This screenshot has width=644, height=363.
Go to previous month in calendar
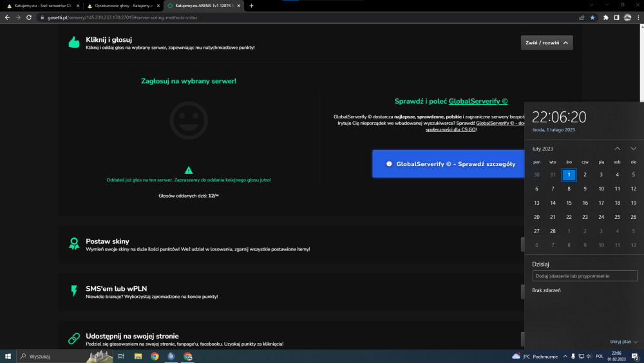coord(618,149)
